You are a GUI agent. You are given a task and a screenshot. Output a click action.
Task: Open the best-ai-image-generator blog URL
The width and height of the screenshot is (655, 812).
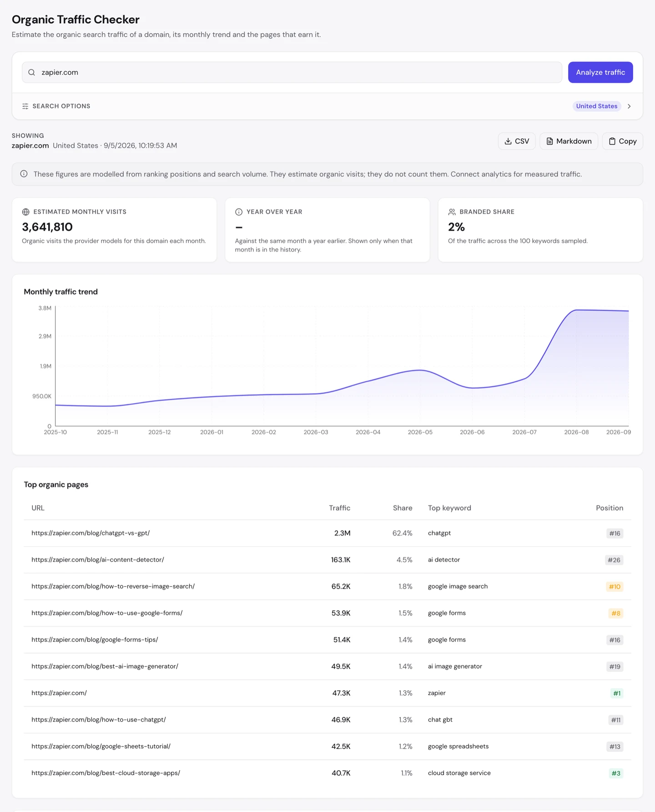point(105,666)
